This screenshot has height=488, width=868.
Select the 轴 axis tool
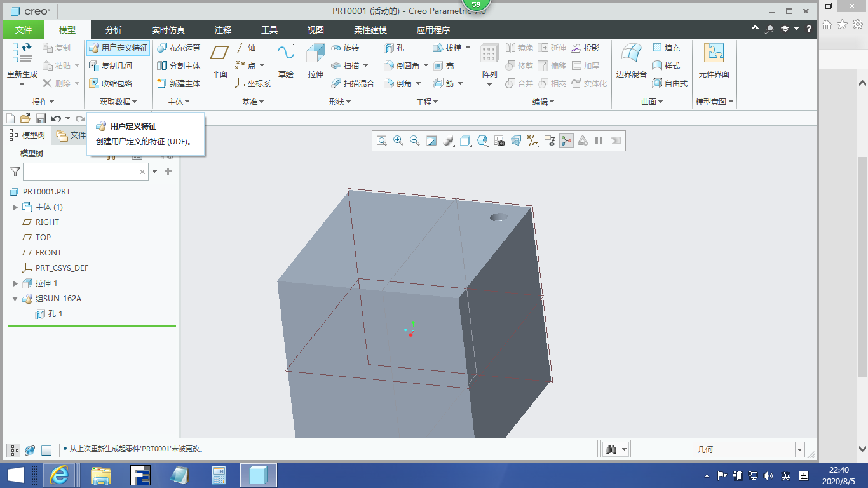click(246, 48)
